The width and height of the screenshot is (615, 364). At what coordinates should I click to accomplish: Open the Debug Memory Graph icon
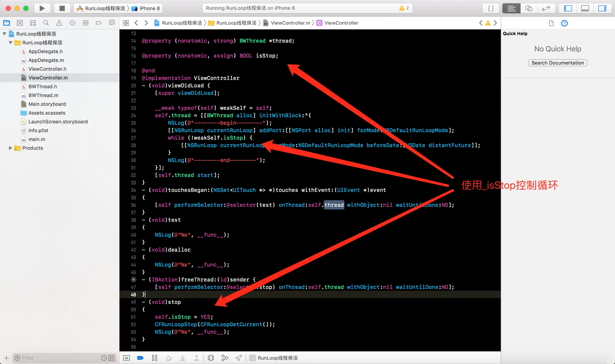pyautogui.click(x=224, y=358)
